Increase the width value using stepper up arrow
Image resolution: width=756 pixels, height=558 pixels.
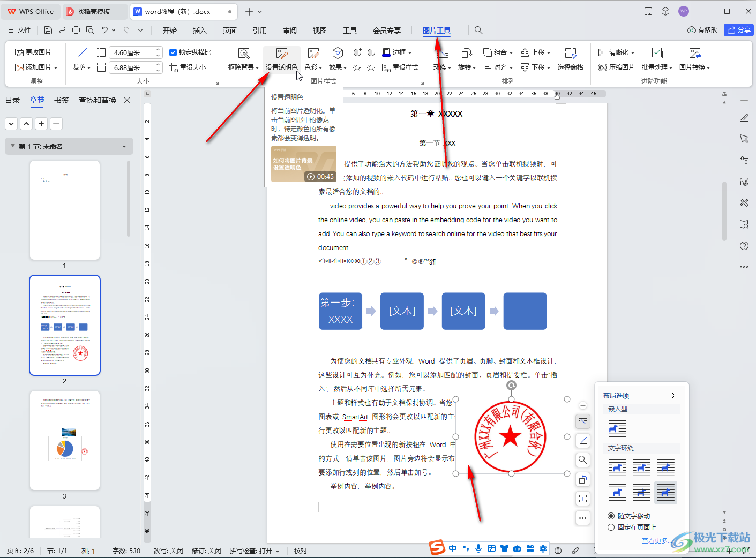(158, 64)
